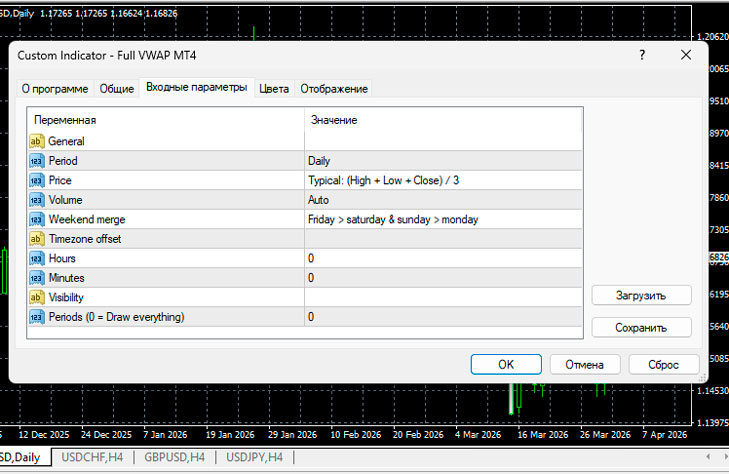Click the 'ab' icon beside Visibility
This screenshot has width=729, height=474.
(37, 297)
